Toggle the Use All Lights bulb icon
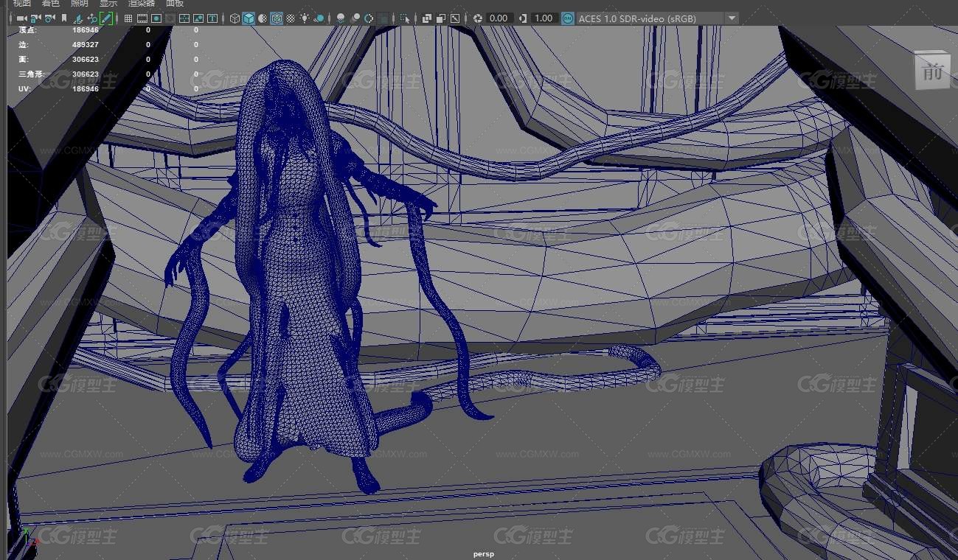Viewport: 958px width, 560px height. 304,18
